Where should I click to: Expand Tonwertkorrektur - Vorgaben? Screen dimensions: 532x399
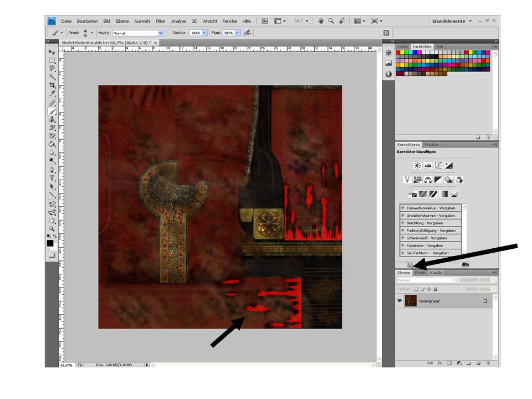[x=403, y=208]
